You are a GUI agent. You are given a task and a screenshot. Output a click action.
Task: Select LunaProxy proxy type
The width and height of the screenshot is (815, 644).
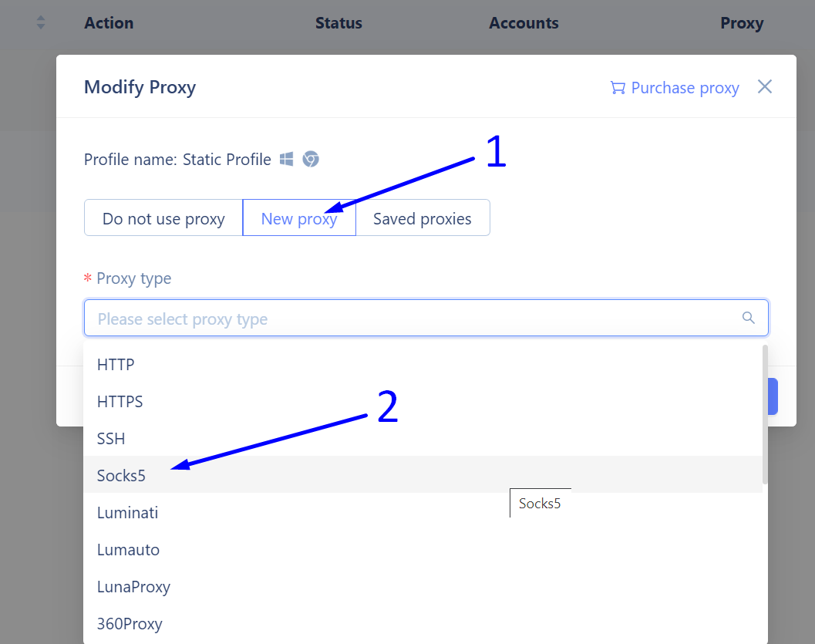tap(423, 586)
